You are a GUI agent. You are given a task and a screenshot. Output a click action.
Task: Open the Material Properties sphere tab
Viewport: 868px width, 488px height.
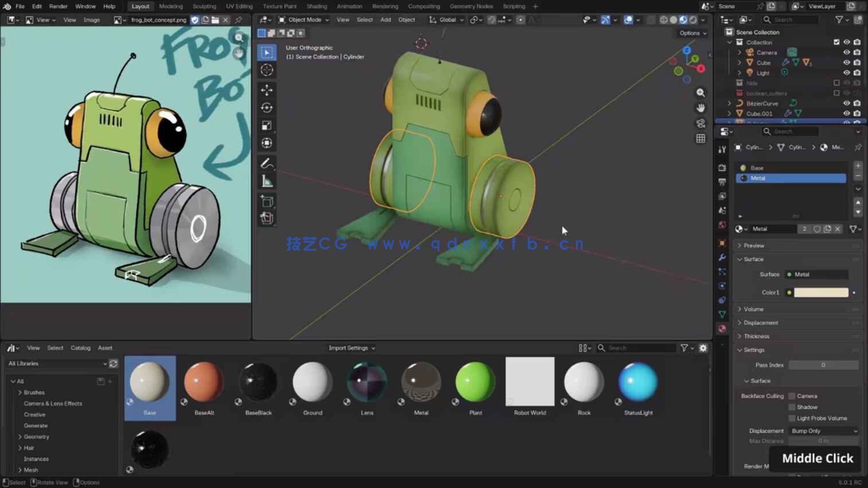(722, 329)
